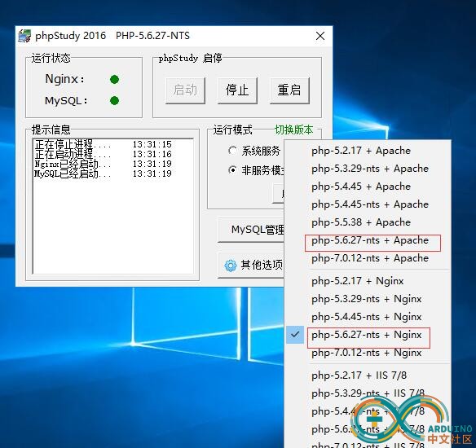Image resolution: width=476 pixels, height=448 pixels.
Task: Choose php-5.4.45-nts + Nginx
Action: point(368,317)
